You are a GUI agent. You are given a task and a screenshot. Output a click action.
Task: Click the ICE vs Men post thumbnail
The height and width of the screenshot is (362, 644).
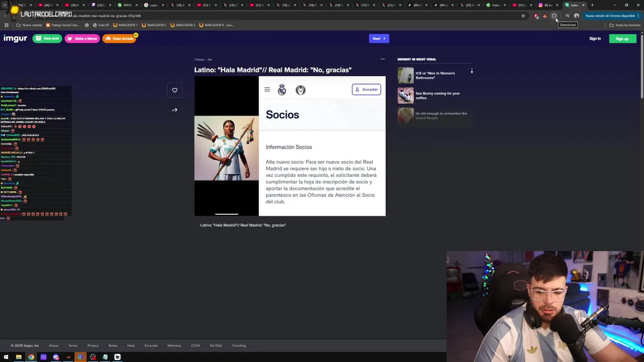click(406, 75)
